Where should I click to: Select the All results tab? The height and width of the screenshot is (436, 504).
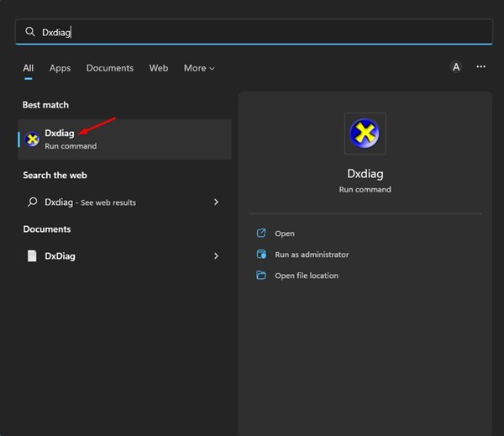pyautogui.click(x=29, y=68)
